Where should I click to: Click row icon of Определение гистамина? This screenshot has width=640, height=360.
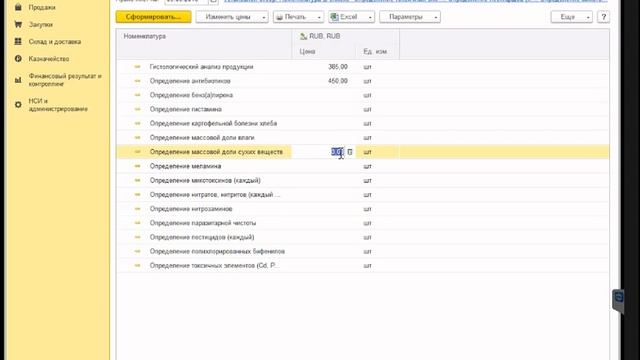[138, 109]
